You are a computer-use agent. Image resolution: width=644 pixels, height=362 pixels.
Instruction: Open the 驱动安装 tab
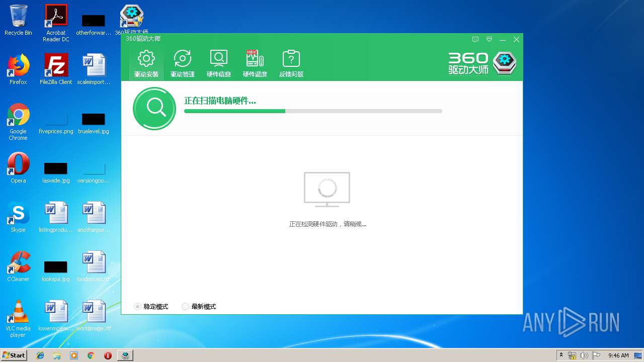(x=146, y=63)
